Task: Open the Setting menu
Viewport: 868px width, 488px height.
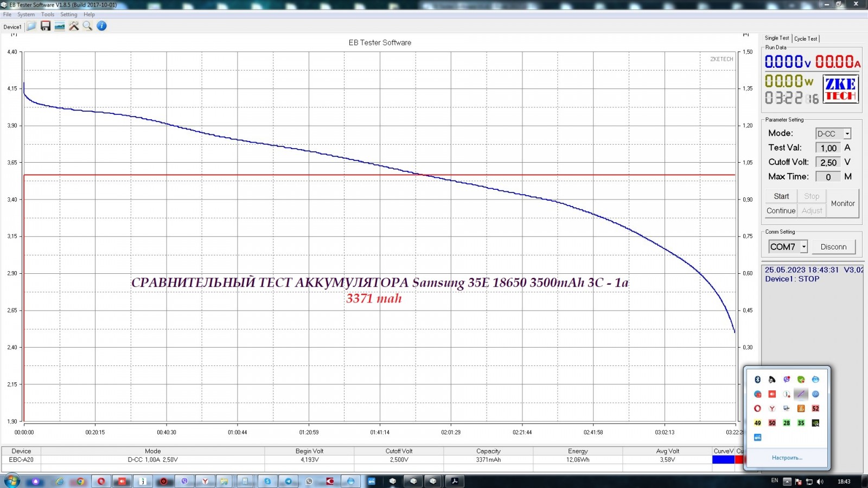Action: [x=68, y=15]
